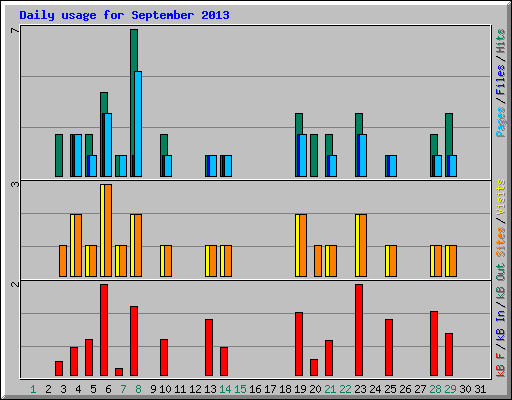Image resolution: width=512 pixels, height=400 pixels.
Task: Click the lone green Hits bar for day 3
Action: point(59,155)
